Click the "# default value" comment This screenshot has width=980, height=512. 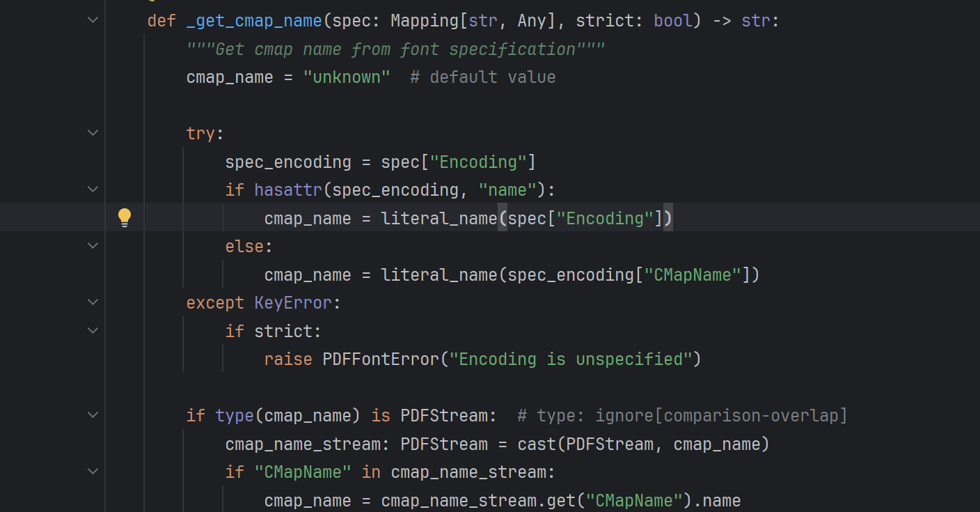point(482,77)
